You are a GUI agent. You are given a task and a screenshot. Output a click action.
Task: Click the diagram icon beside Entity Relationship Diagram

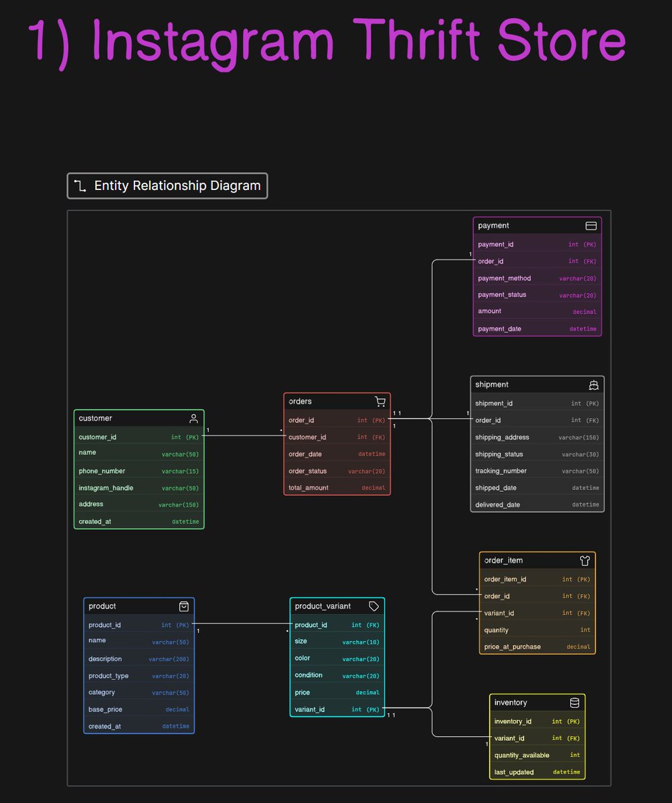80,186
